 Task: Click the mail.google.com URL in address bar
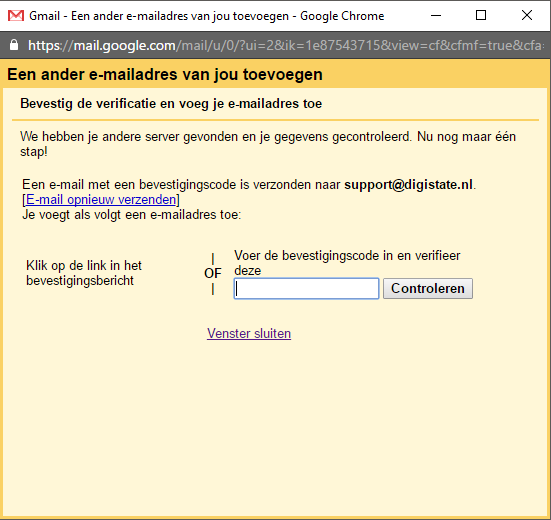285,45
